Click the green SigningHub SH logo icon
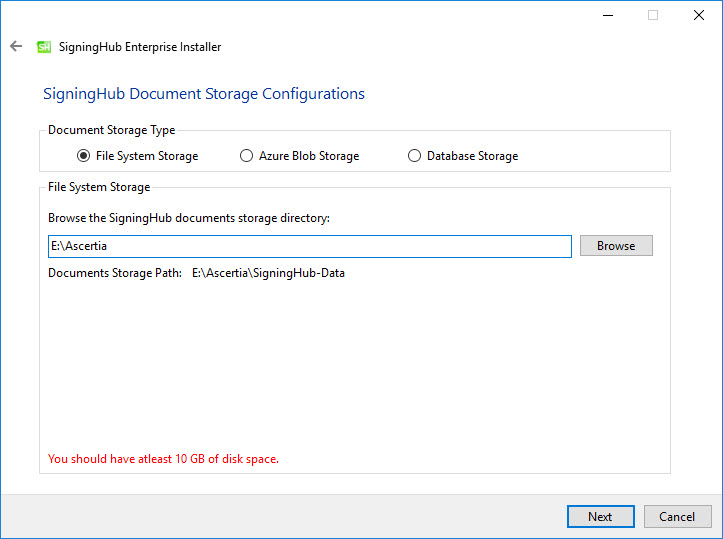This screenshot has width=723, height=539. point(44,47)
